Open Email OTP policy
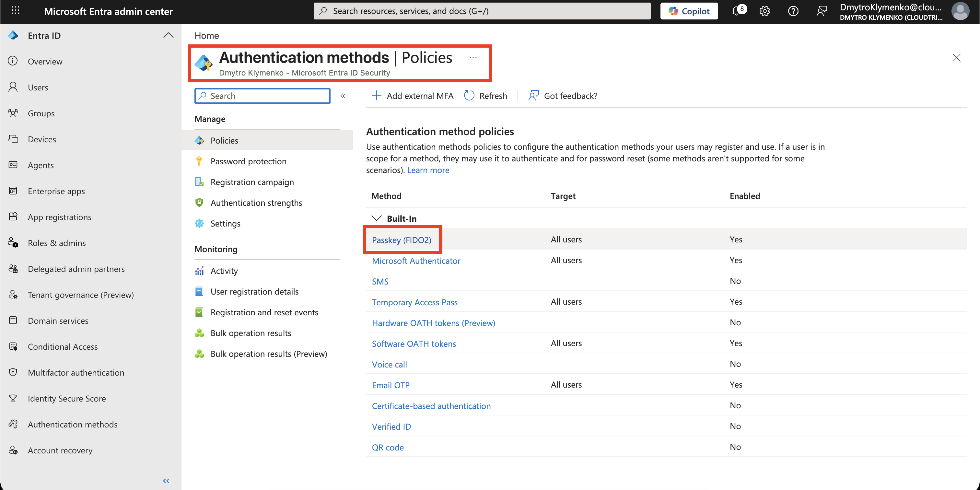This screenshot has width=980, height=490. click(390, 385)
